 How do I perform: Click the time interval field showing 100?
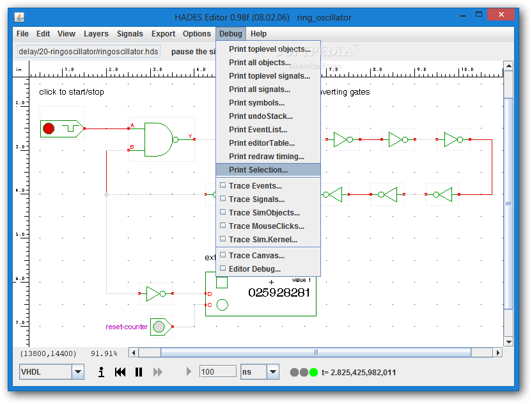click(217, 372)
